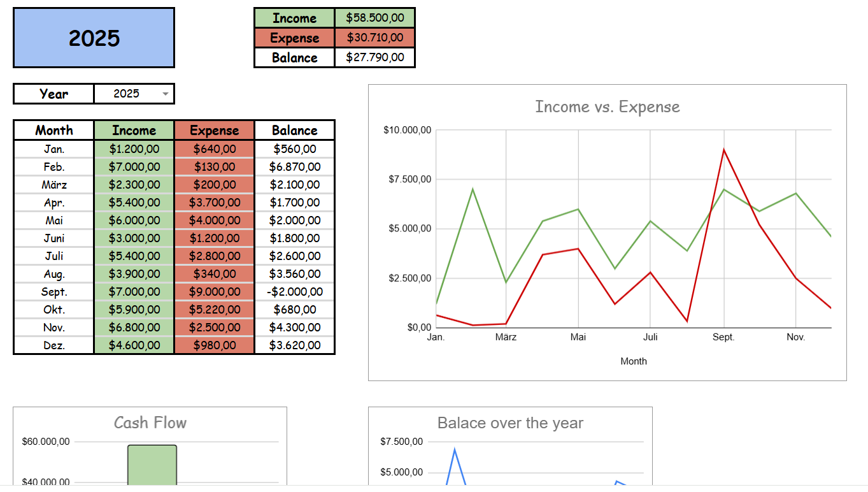Image resolution: width=868 pixels, height=492 pixels.
Task: Select Feb. balance cell $6.870,00
Action: (x=294, y=167)
